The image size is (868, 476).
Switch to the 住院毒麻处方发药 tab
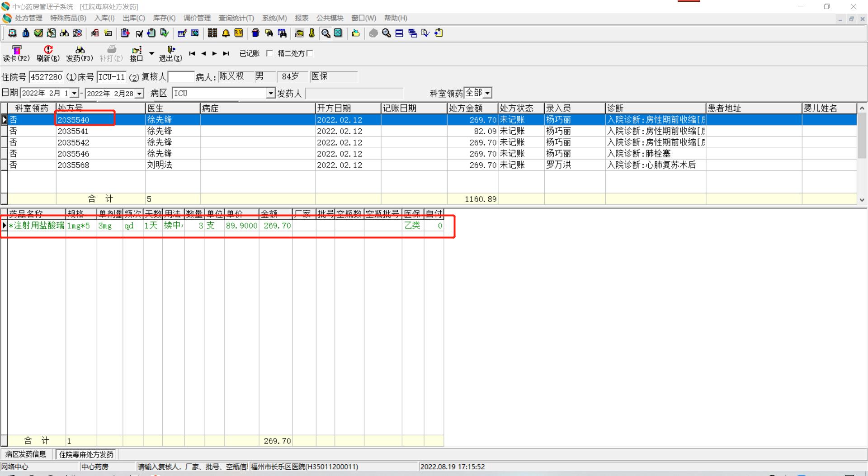86,454
